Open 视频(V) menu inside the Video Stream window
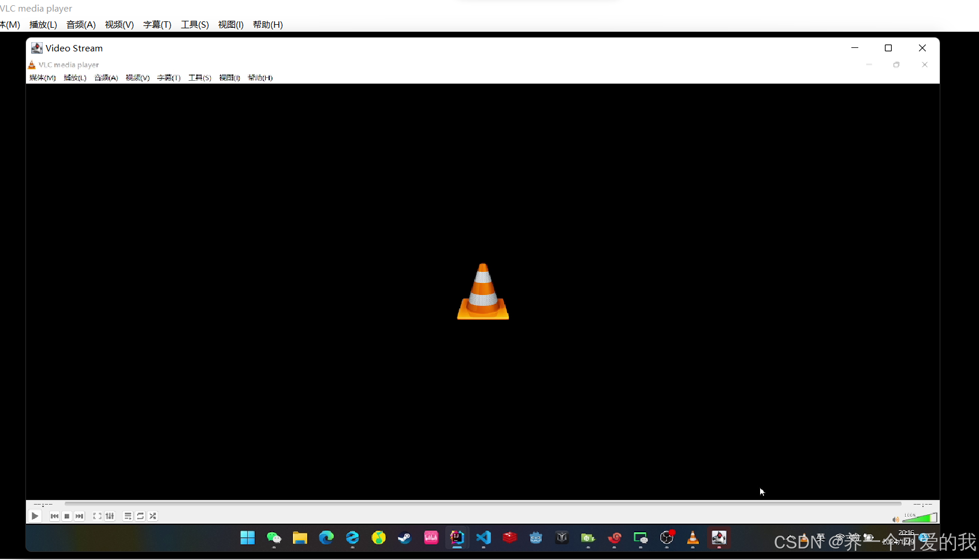Screen dimensions: 979x560 (x=137, y=77)
